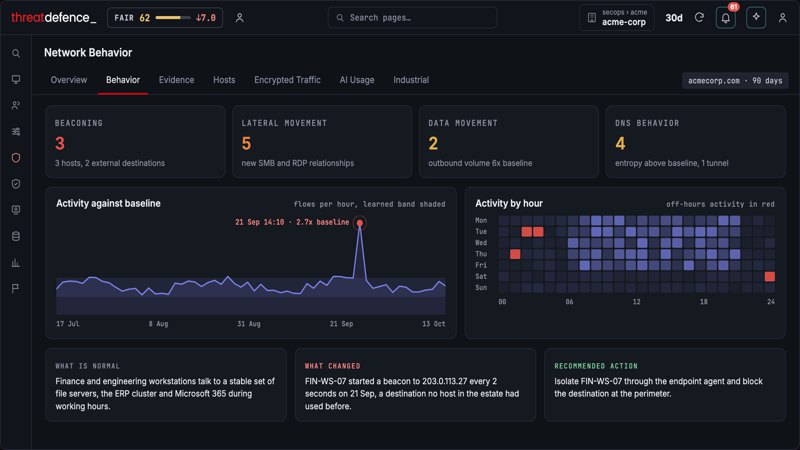This screenshot has height=450, width=800.
Task: Click the '21 Sep 14:10 · 2.7x baseline' label
Action: [x=292, y=222]
